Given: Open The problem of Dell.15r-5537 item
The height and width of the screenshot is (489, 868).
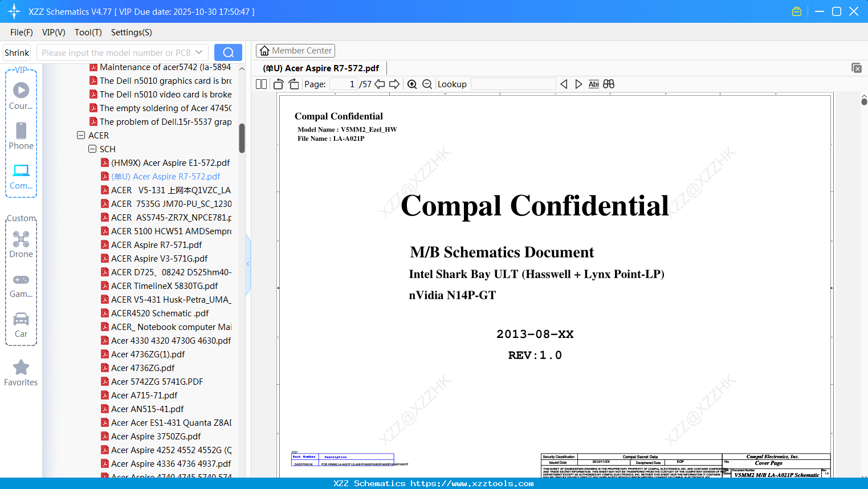Looking at the screenshot, I should point(165,122).
